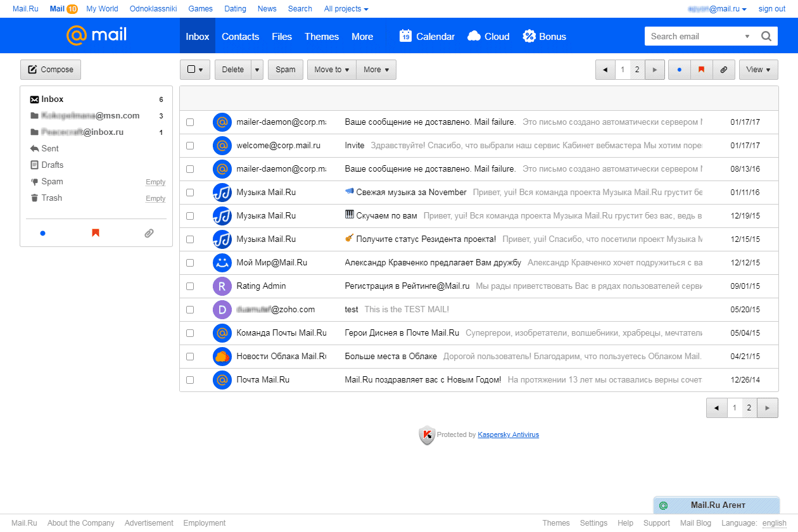798x532 pixels.
Task: Expand All projects menu
Action: coord(346,9)
